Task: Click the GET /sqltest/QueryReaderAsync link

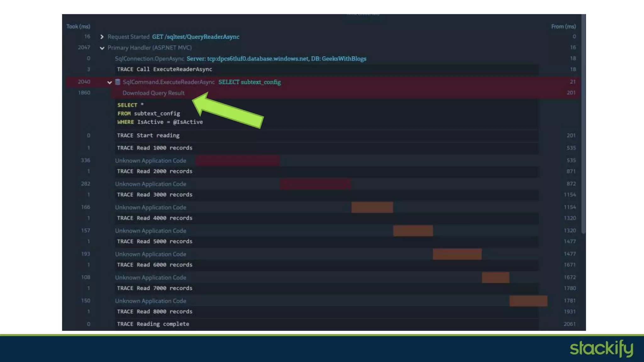Action: click(x=196, y=37)
